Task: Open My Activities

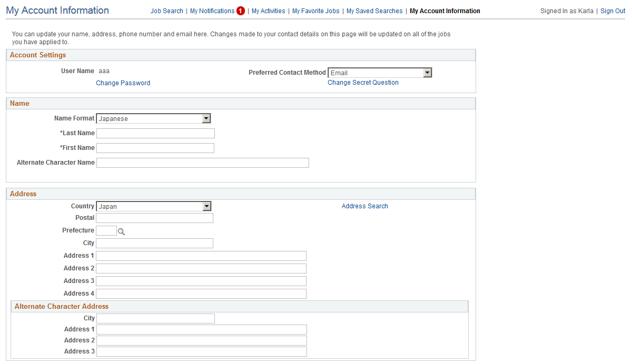Action: point(268,11)
